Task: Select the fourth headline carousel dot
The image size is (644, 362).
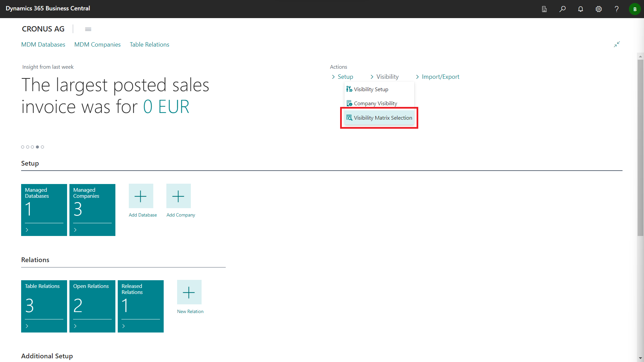Action: tap(38, 147)
